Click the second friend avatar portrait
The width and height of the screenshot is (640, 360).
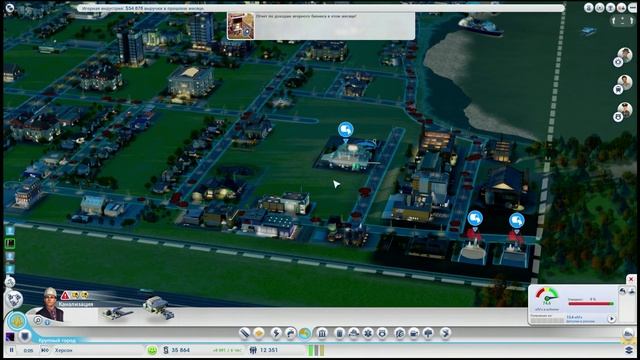click(x=624, y=82)
